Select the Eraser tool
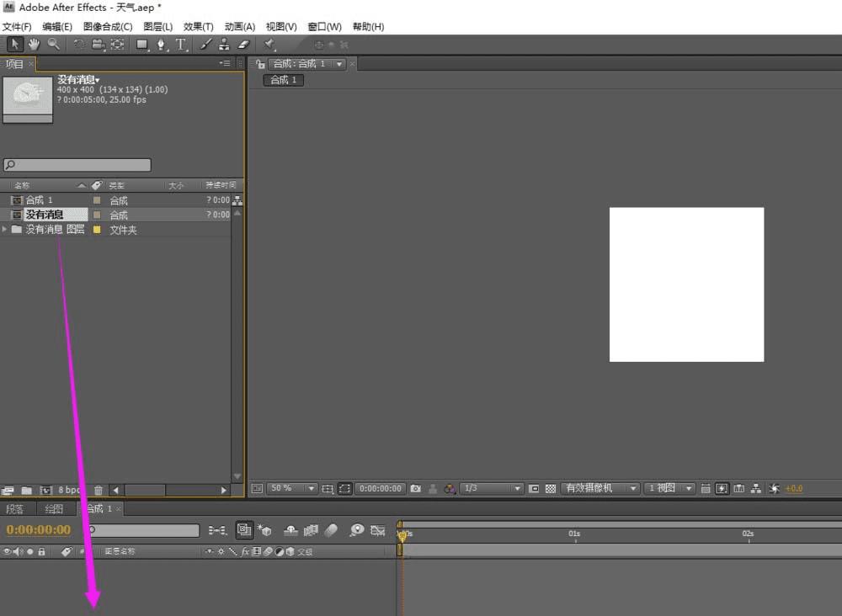Image resolution: width=842 pixels, height=616 pixels. 244,45
